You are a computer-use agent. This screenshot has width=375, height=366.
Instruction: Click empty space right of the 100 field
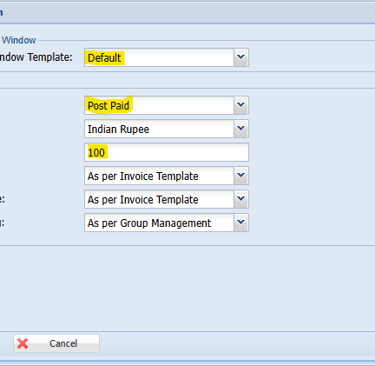click(x=312, y=152)
